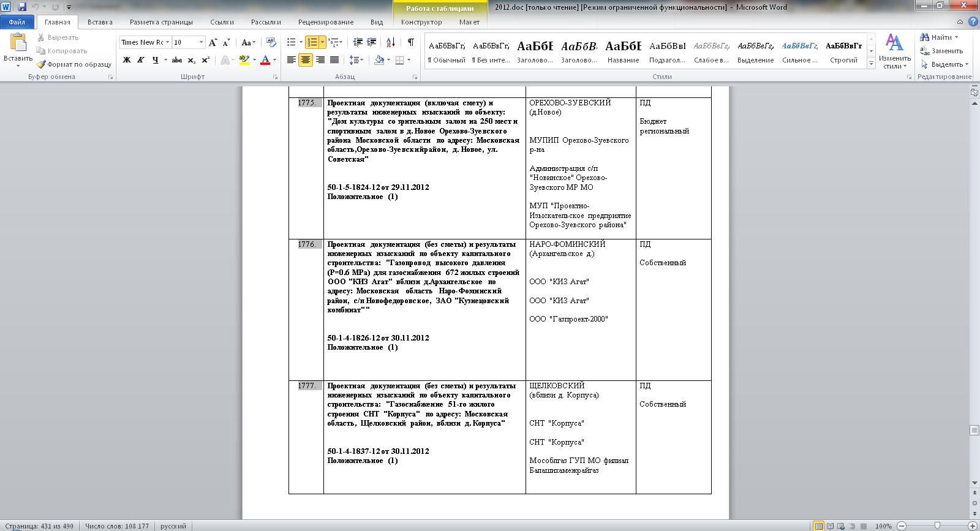Open the Файл tab

click(17, 22)
